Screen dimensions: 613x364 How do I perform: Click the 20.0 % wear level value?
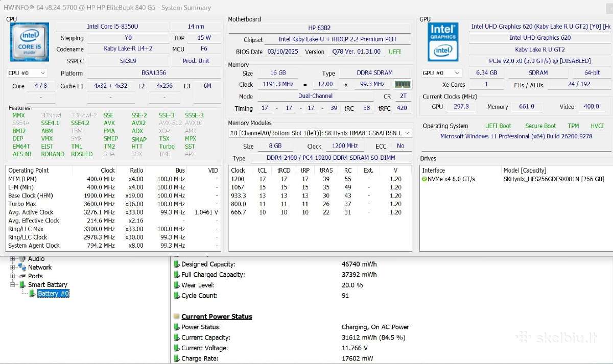(x=352, y=285)
